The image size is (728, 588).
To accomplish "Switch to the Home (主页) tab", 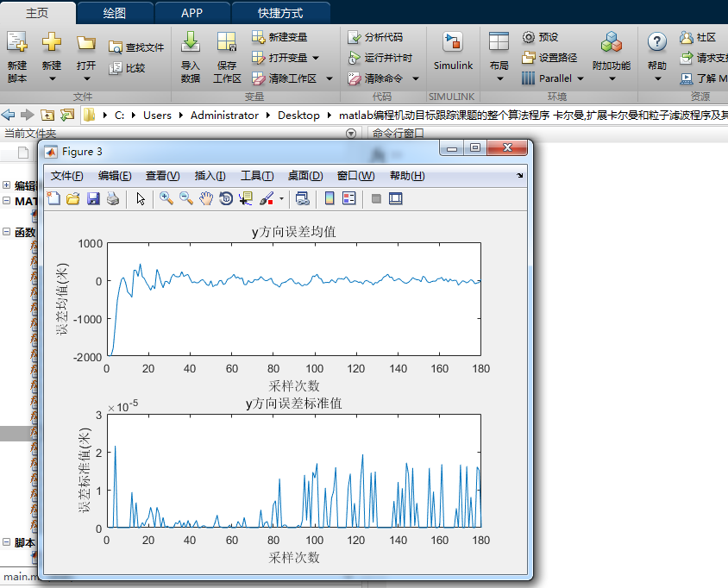I will coord(37,13).
